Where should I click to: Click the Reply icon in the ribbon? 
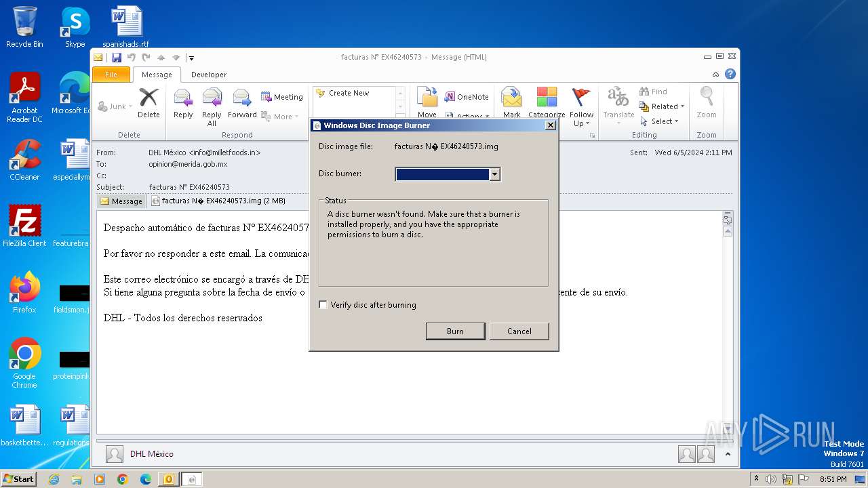(183, 98)
